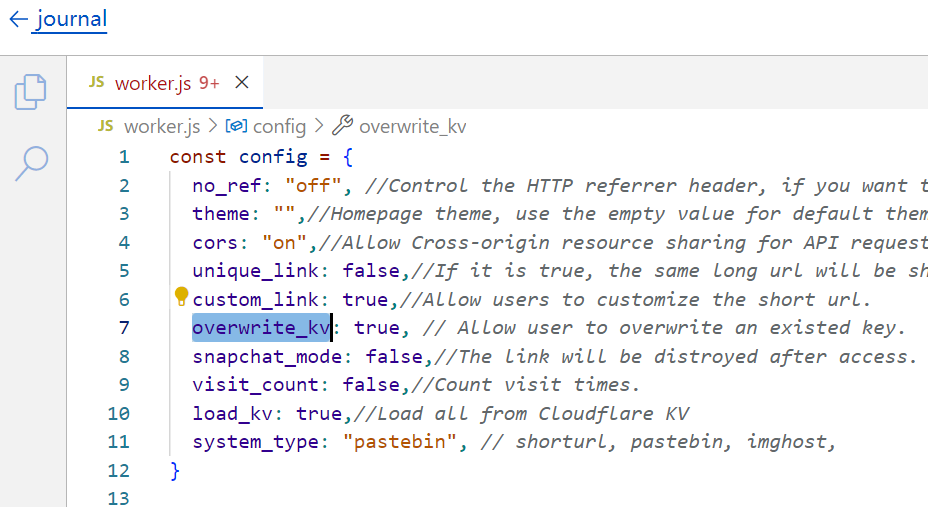
Task: Click the back arrow beside journal
Action: 17,19
